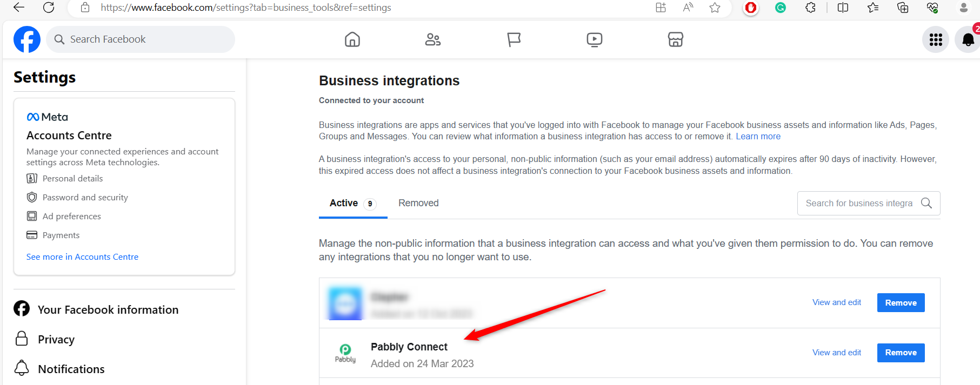Open browser extensions puzzle icon
This screenshot has width=980, height=385.
[x=810, y=8]
